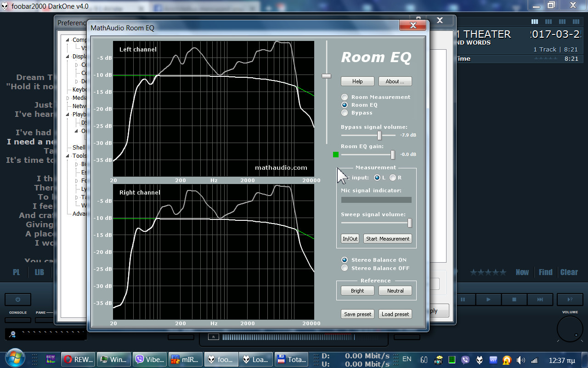The width and height of the screenshot is (588, 368).
Task: Choose mic input L radio button
Action: (x=377, y=178)
